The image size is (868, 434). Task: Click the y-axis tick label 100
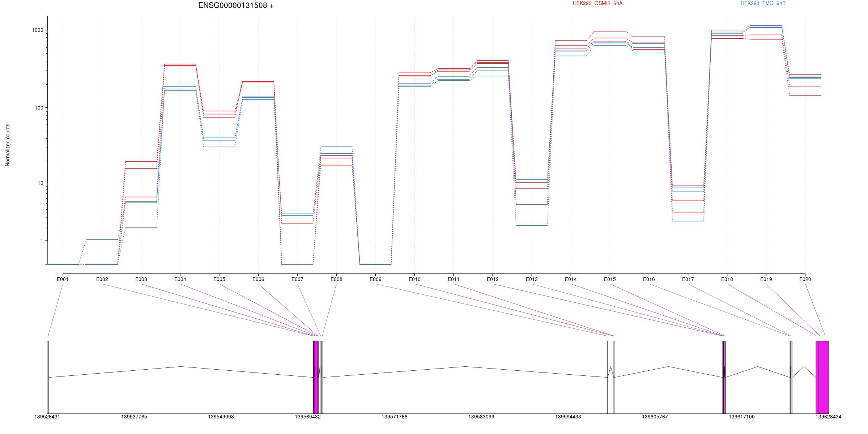(x=39, y=108)
